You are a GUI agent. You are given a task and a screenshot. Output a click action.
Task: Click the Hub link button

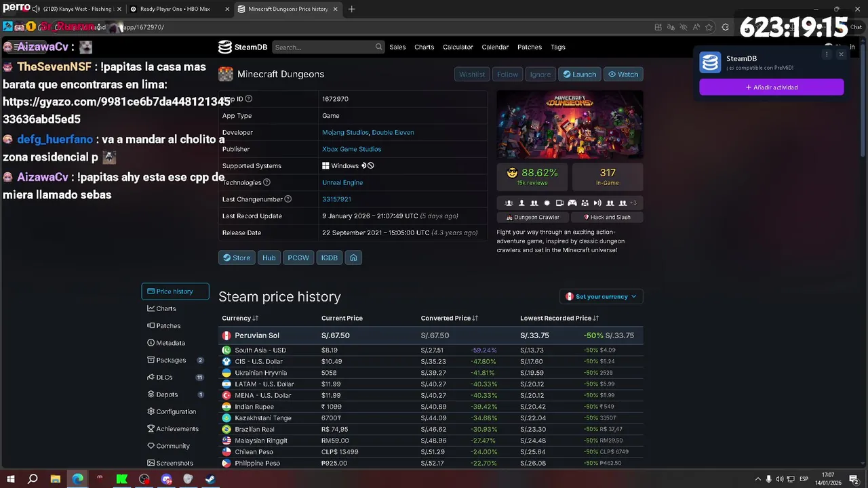[x=269, y=258]
